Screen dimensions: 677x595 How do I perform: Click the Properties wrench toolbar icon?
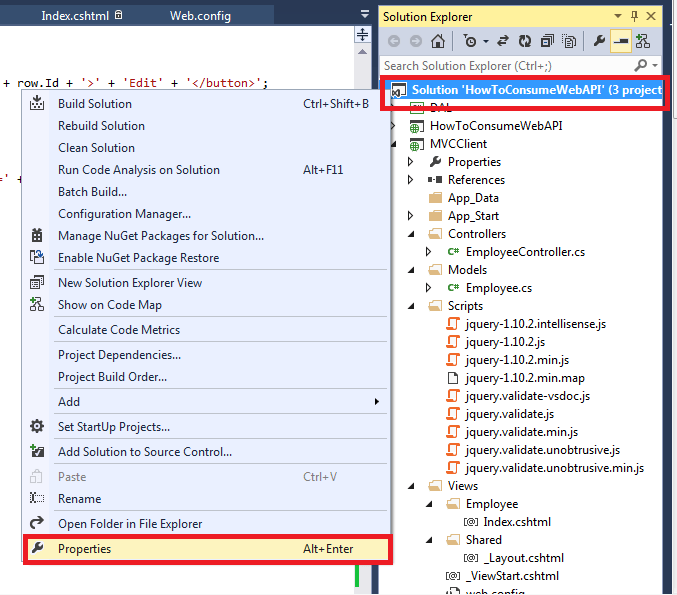pos(599,41)
